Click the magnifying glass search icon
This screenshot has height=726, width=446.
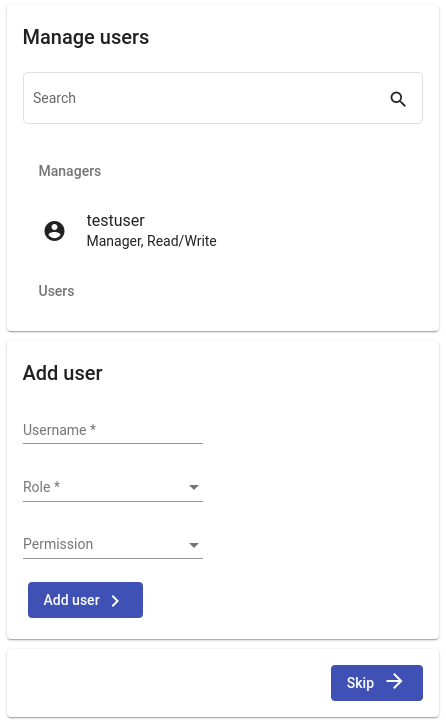(x=398, y=99)
